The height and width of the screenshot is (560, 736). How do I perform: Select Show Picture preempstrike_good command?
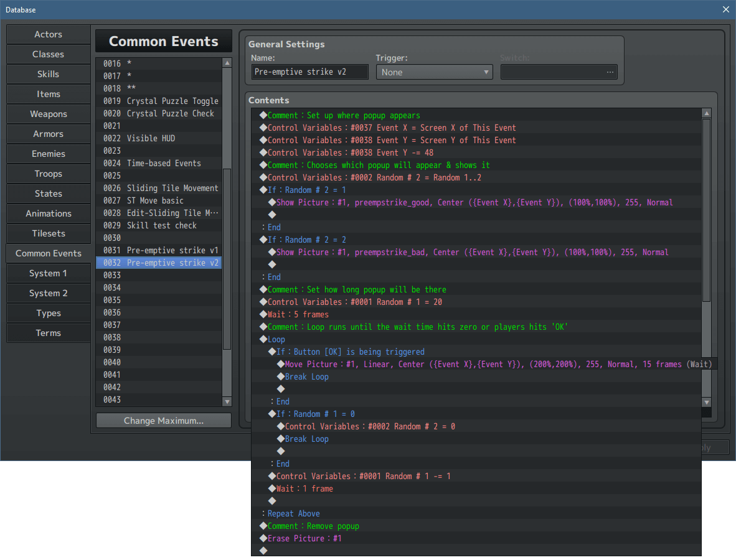tap(476, 202)
